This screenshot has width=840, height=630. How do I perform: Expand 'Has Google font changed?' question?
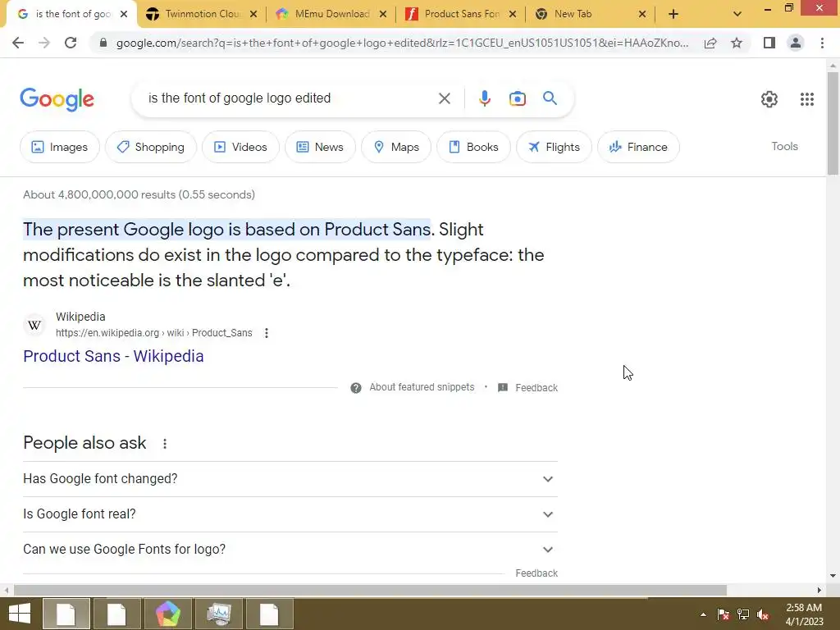290,479
